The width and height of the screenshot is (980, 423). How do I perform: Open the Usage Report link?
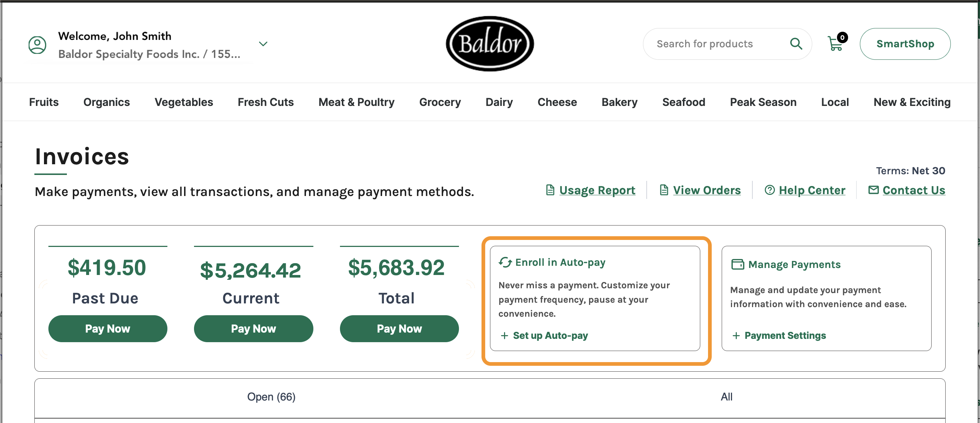coord(597,190)
